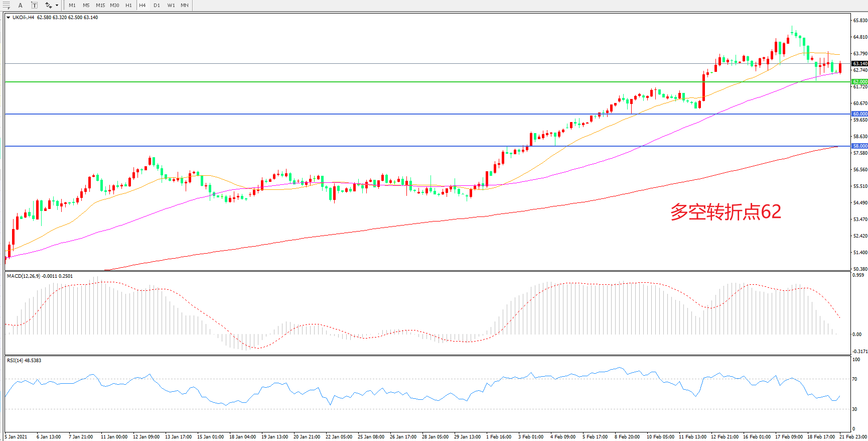Image resolution: width=868 pixels, height=441 pixels.
Task: Select the M30 timeframe button
Action: pyautogui.click(x=114, y=5)
